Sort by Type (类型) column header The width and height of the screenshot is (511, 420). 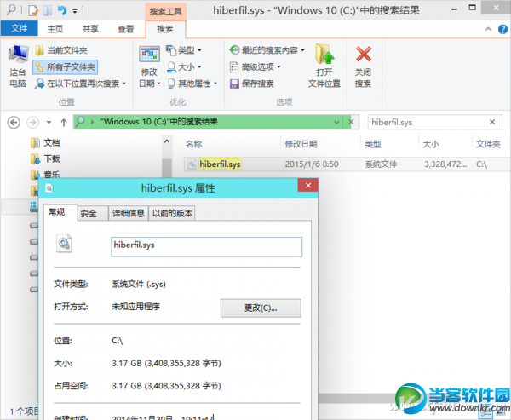point(373,144)
